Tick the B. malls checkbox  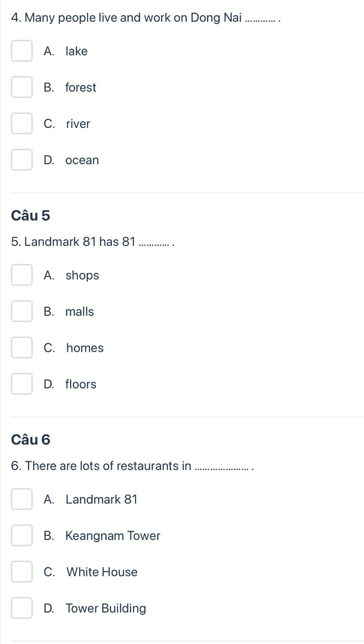click(x=22, y=311)
